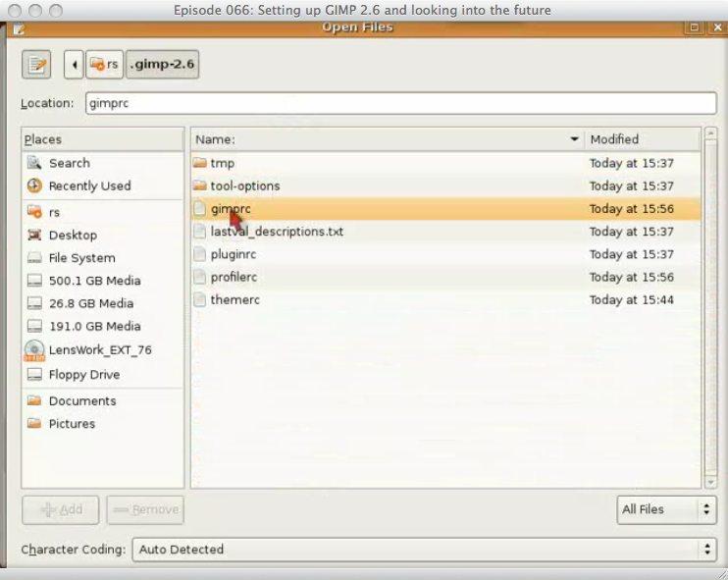Click the Recently Used clock icon
Viewport: 728px width, 580px height.
point(34,185)
